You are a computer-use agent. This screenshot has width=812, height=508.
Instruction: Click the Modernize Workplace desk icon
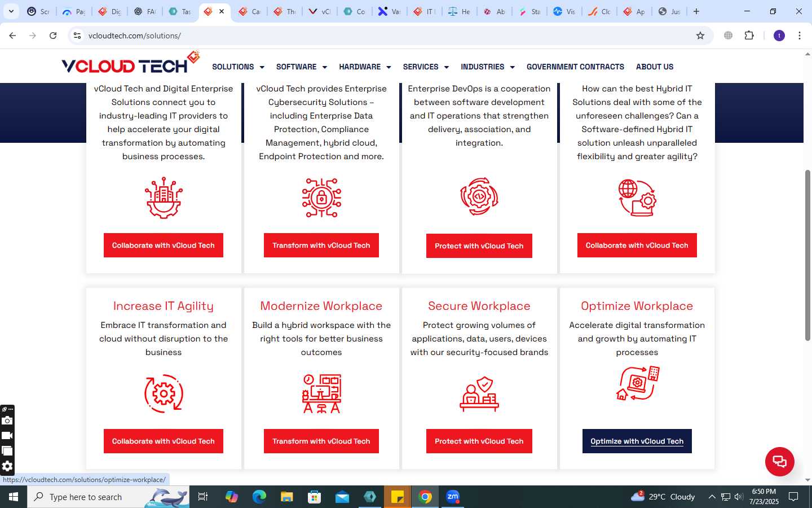click(321, 393)
